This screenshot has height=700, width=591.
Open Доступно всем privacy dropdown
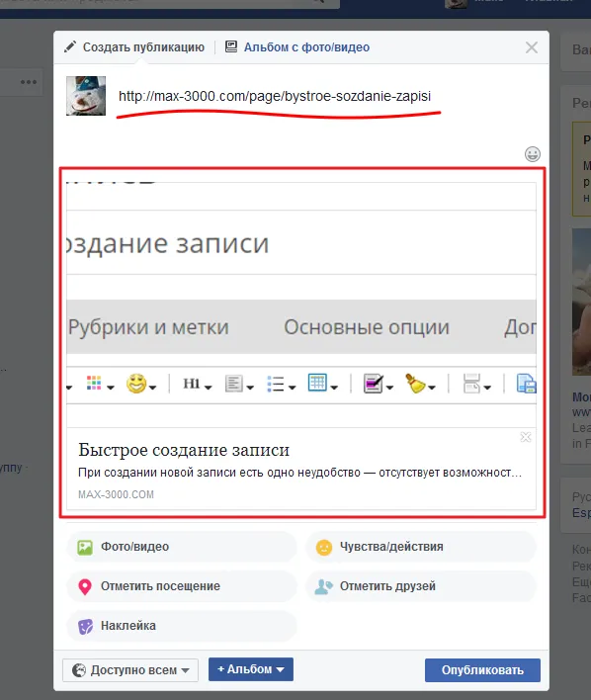click(130, 670)
